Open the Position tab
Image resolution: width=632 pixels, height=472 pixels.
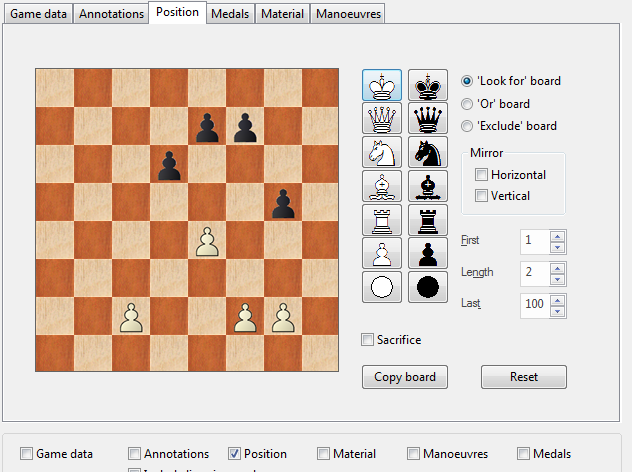click(x=177, y=12)
